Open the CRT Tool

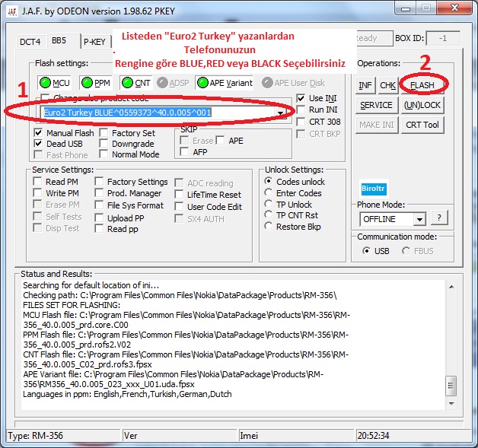click(x=422, y=125)
